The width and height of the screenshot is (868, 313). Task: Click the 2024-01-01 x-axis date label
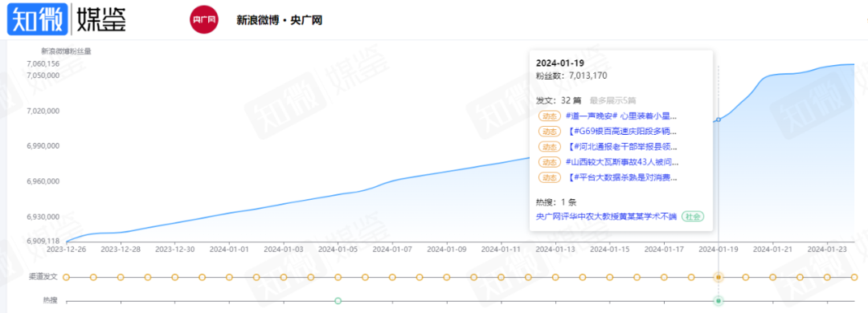click(229, 250)
